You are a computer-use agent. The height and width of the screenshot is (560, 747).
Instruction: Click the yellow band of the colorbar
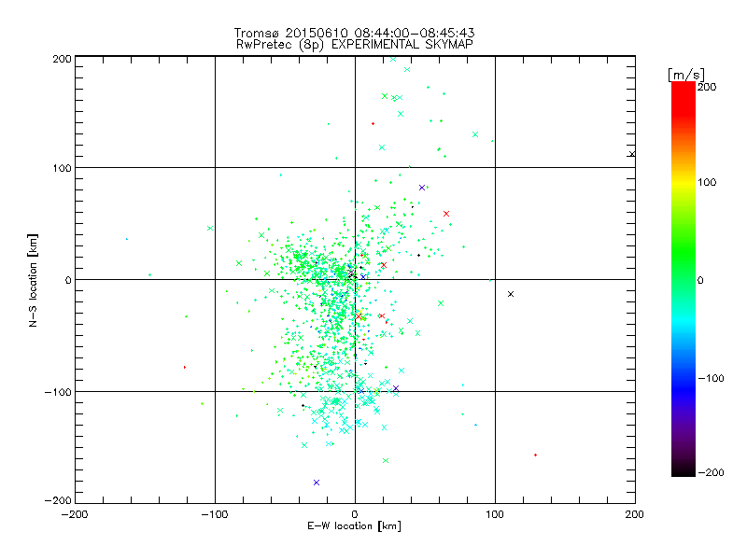(684, 182)
